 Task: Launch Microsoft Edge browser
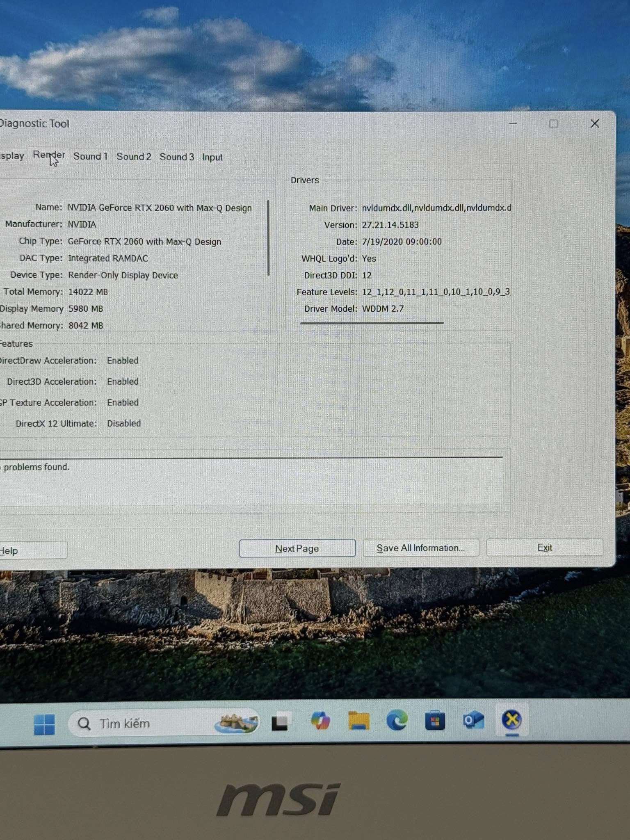point(397,721)
